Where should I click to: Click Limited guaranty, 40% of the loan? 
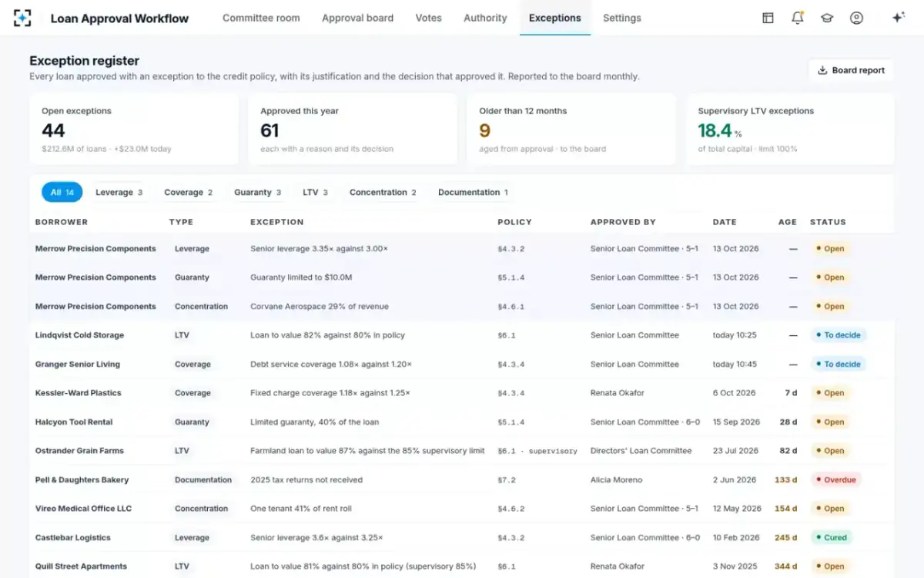point(315,422)
